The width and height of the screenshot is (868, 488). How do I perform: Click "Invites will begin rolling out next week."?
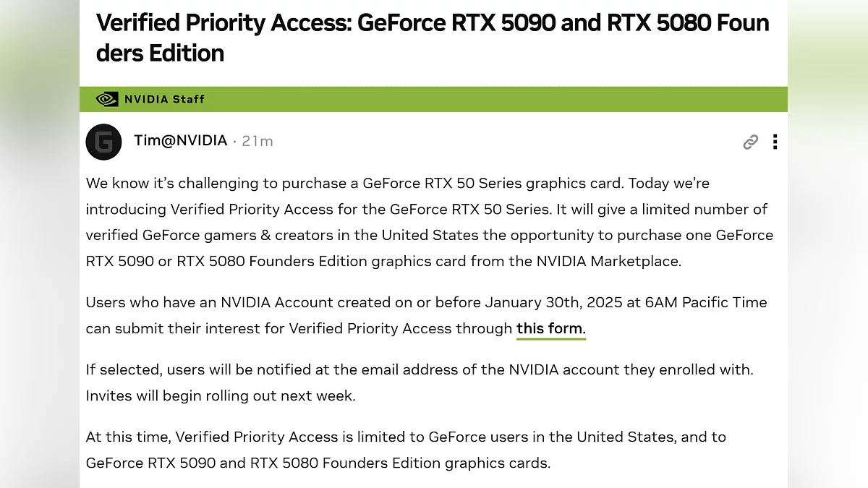point(221,395)
